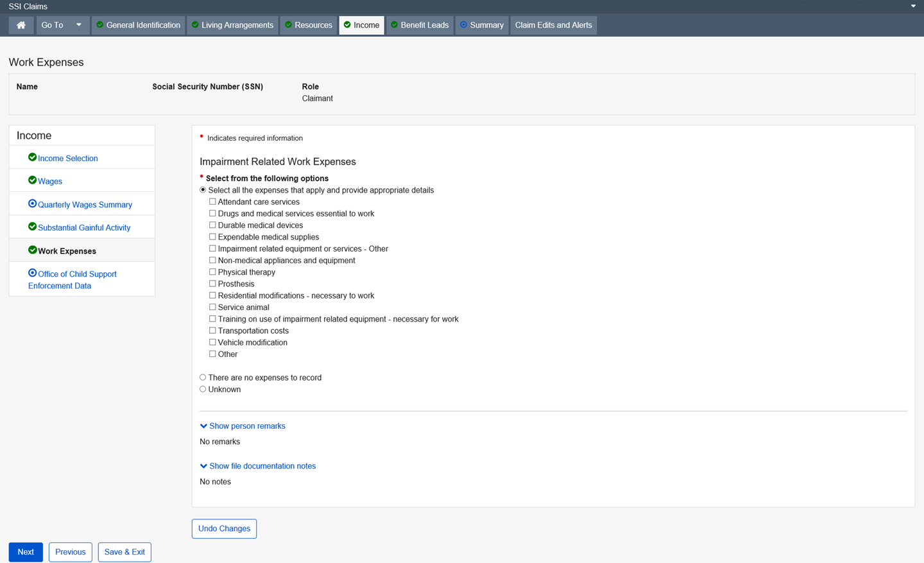
Task: Check the Attendant care services box
Action: point(212,202)
